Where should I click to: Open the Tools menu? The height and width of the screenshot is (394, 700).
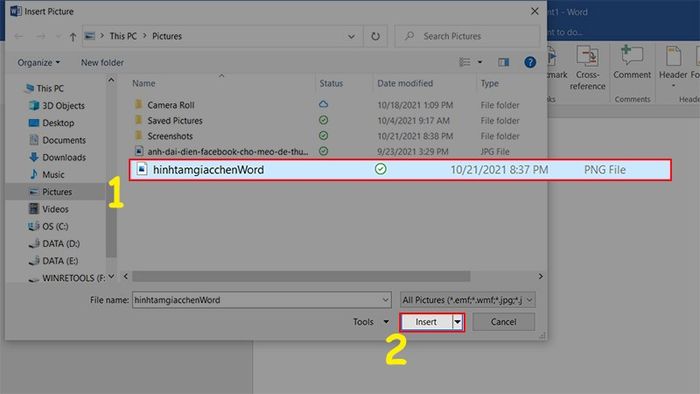[371, 322]
